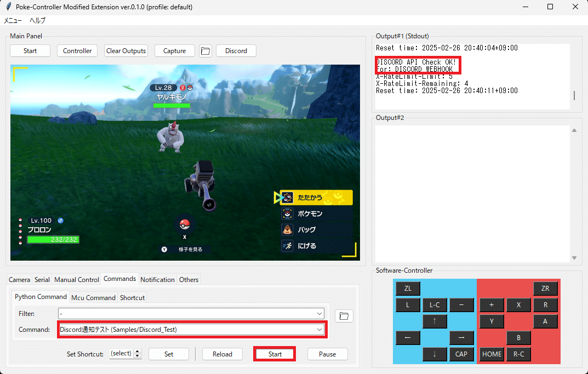Open the capture folder icon next to Capture
The image size is (588, 374).
(x=204, y=50)
